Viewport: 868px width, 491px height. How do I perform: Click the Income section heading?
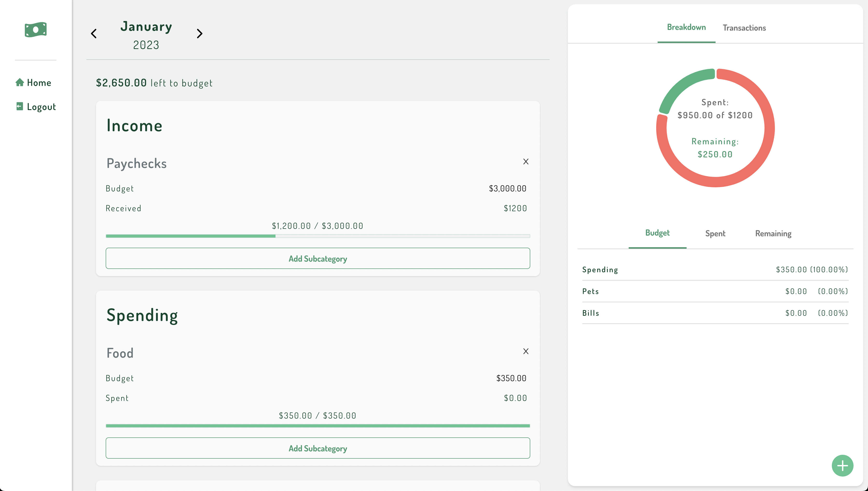[134, 126]
